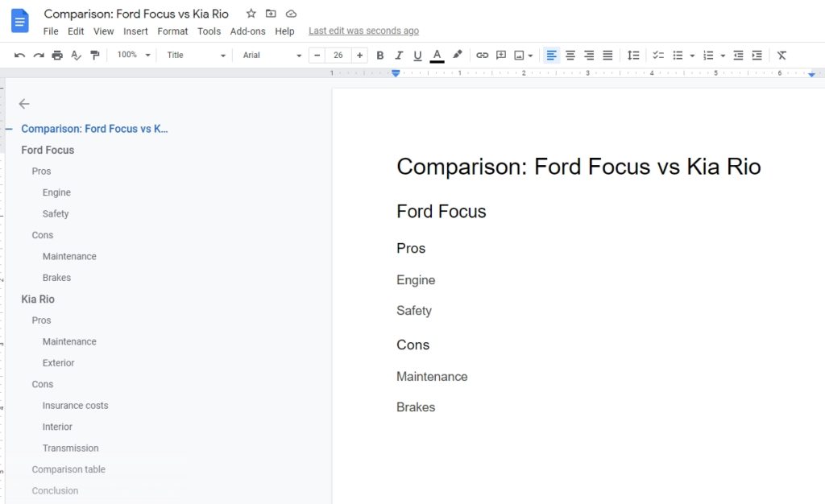This screenshot has height=504, width=825.
Task: Click the font size field
Action: (x=338, y=56)
